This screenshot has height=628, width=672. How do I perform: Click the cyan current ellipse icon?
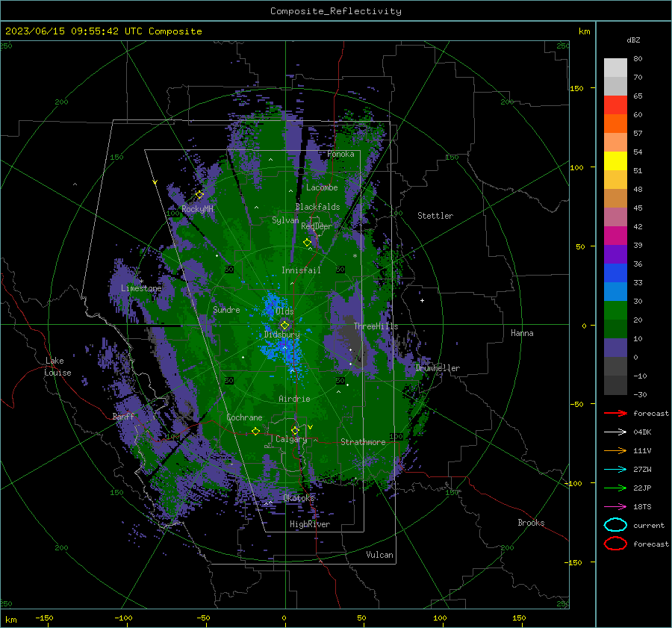click(615, 525)
